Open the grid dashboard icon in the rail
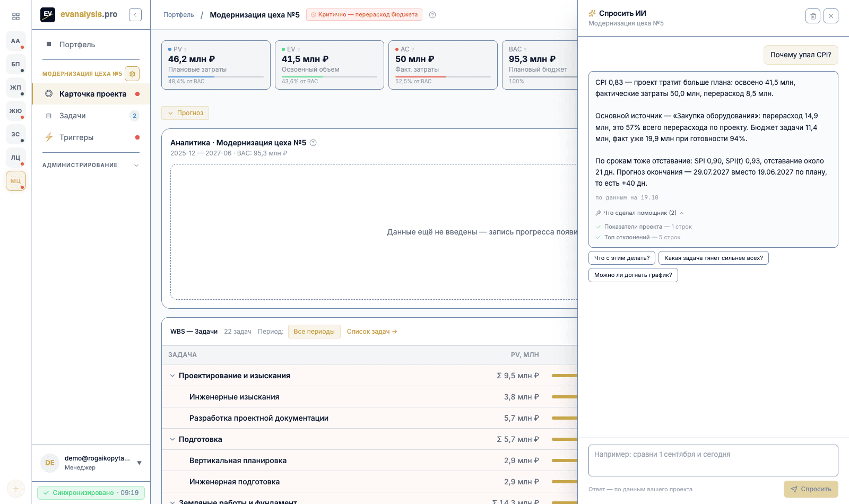 (16, 16)
